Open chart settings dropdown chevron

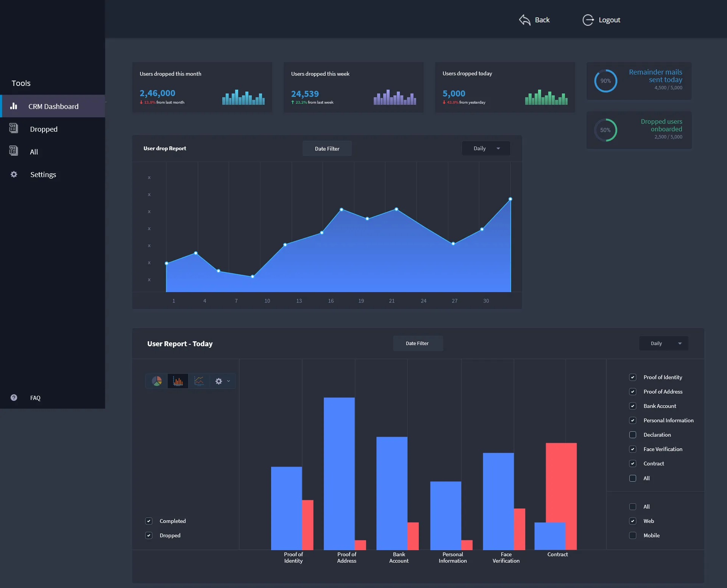point(228,381)
